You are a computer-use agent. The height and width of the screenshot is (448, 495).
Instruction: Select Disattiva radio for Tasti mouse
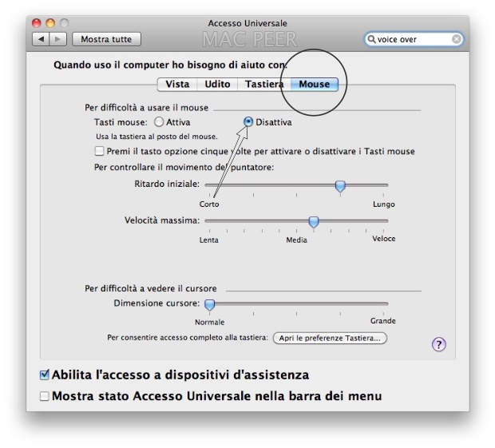[x=248, y=122]
